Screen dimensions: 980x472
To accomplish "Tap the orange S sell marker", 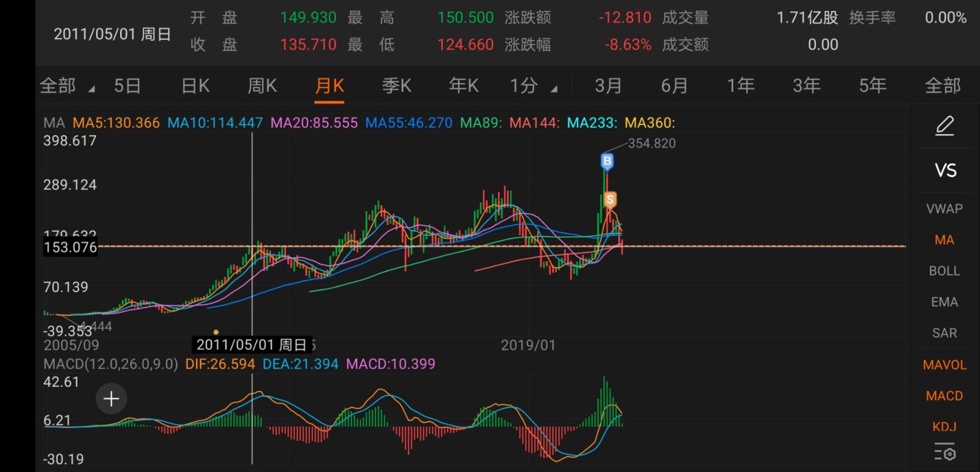I will tap(609, 199).
